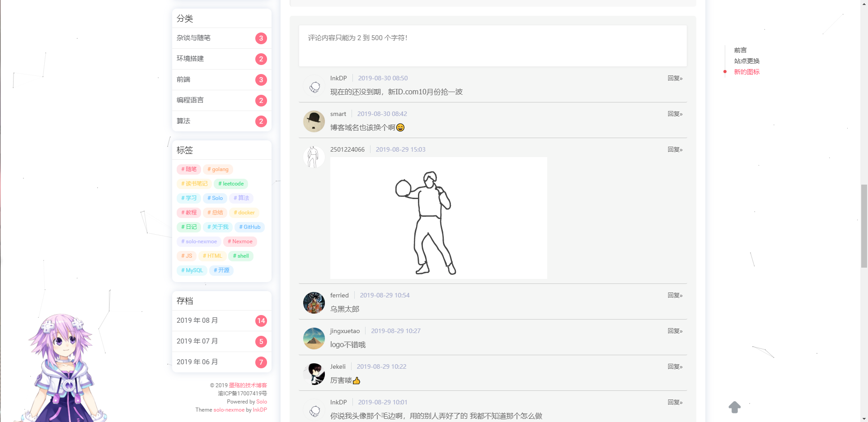
Task: Open the 前端 category
Action: (x=183, y=79)
